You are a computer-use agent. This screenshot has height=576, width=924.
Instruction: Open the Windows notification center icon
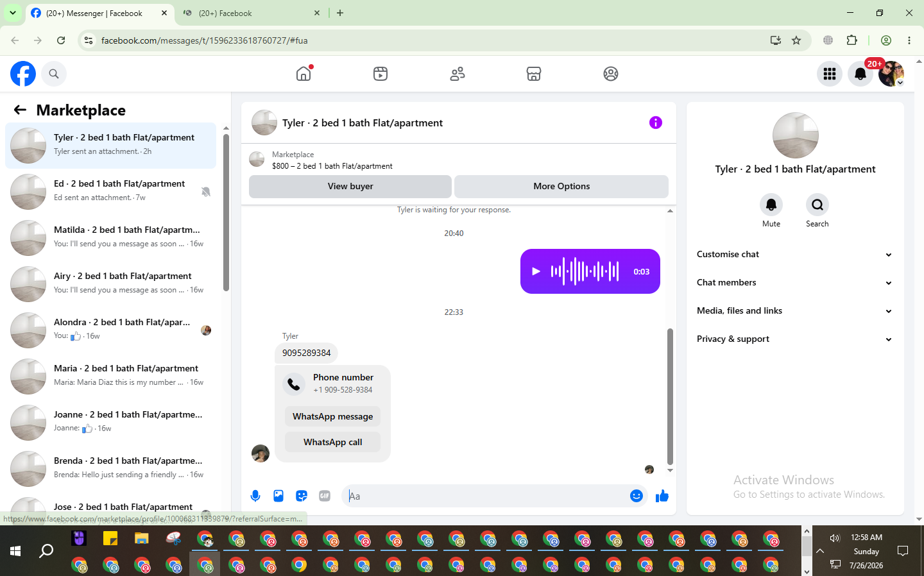coord(903,551)
